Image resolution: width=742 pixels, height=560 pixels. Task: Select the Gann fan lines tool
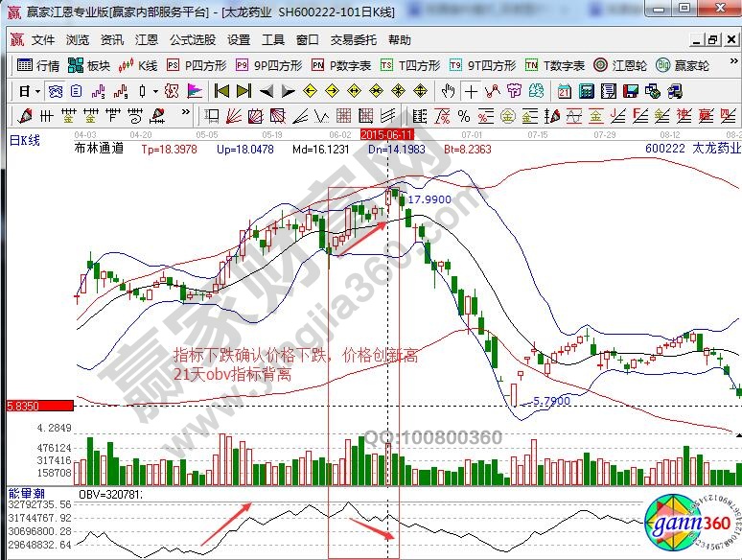tap(234, 115)
